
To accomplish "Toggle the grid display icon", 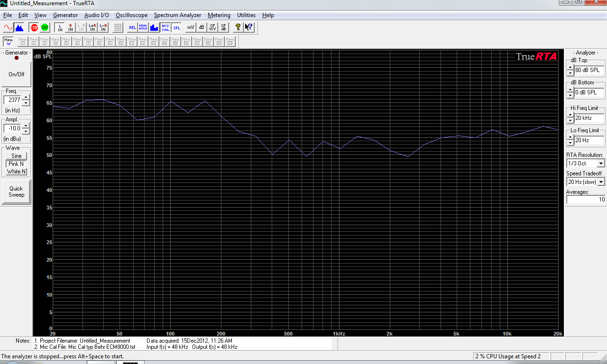I will [x=118, y=27].
